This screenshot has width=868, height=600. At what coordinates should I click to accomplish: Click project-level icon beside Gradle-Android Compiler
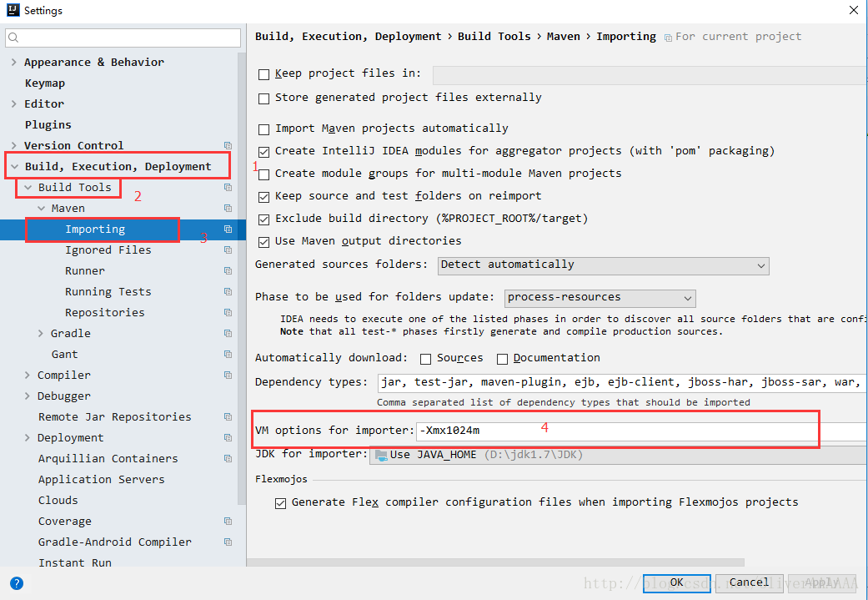pos(228,542)
